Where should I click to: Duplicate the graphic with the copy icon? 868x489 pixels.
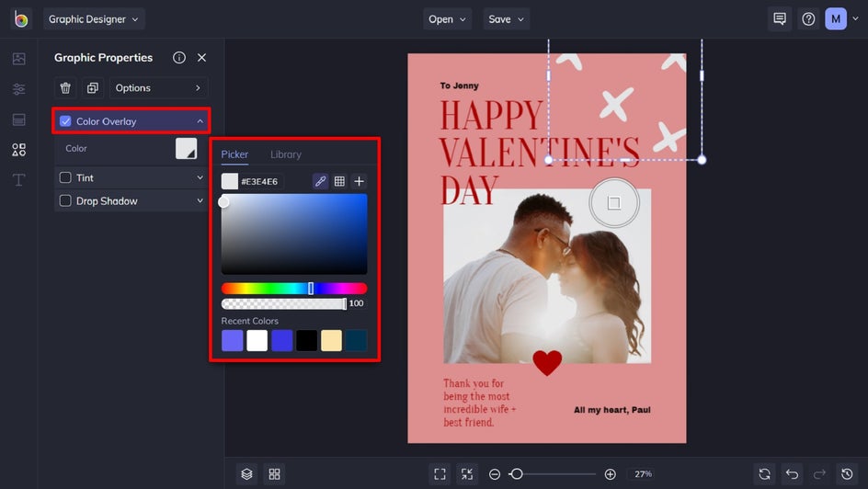(x=93, y=88)
